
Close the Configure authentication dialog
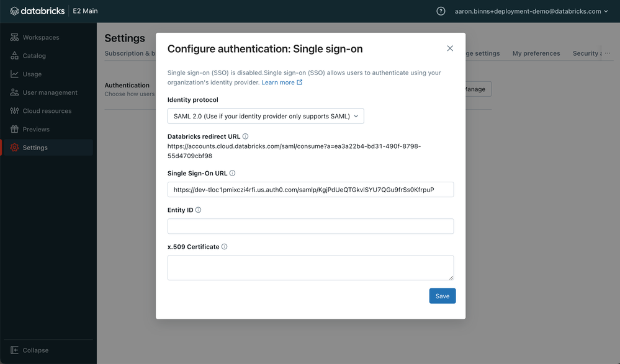[450, 48]
